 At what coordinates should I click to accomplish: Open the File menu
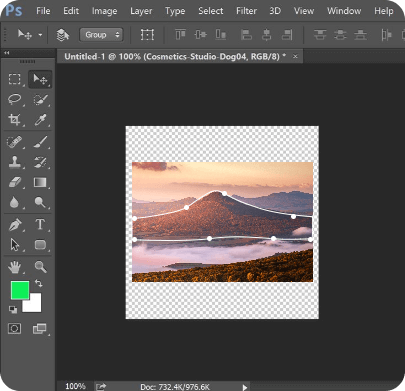[43, 11]
